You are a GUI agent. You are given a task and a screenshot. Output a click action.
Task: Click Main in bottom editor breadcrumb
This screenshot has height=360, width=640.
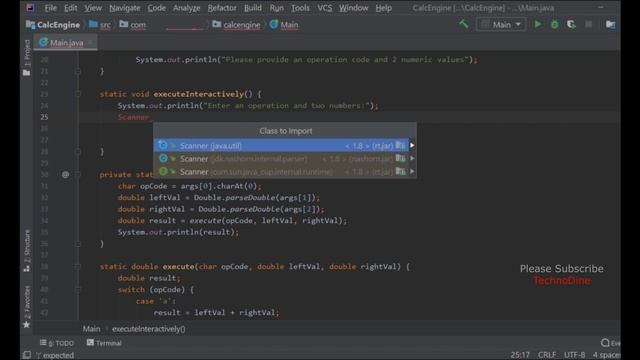click(91, 329)
